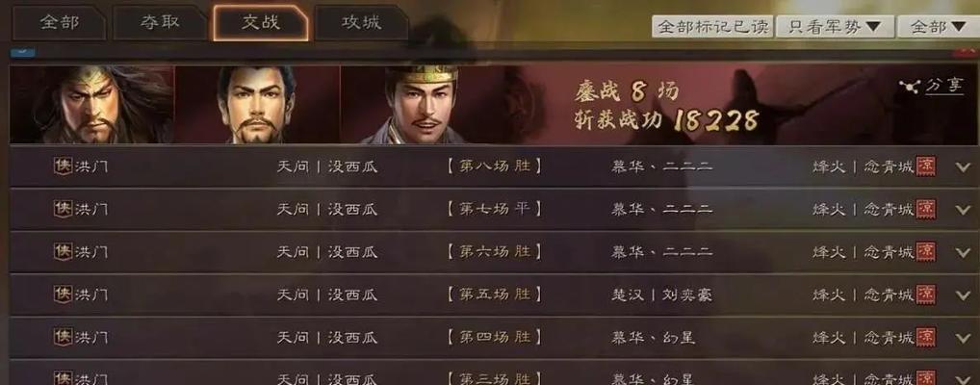Click the 分享 share label
This screenshot has height=385, width=980.
pyautogui.click(x=943, y=86)
